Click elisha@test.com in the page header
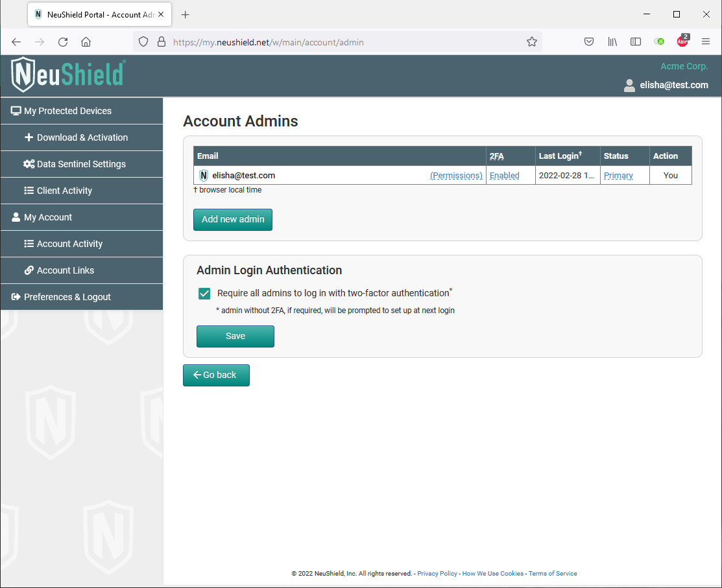Viewport: 722px width, 588px height. (x=673, y=85)
